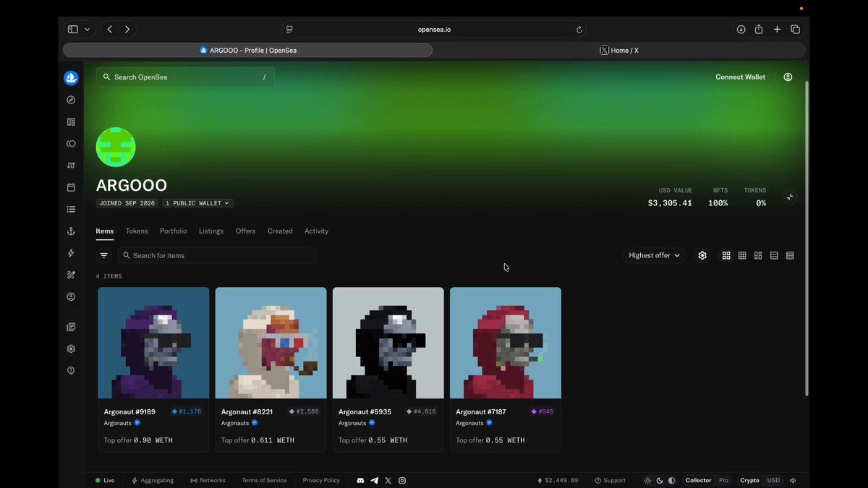Open the sidebar settings gear icon
The height and width of the screenshot is (488, 868).
point(71,348)
